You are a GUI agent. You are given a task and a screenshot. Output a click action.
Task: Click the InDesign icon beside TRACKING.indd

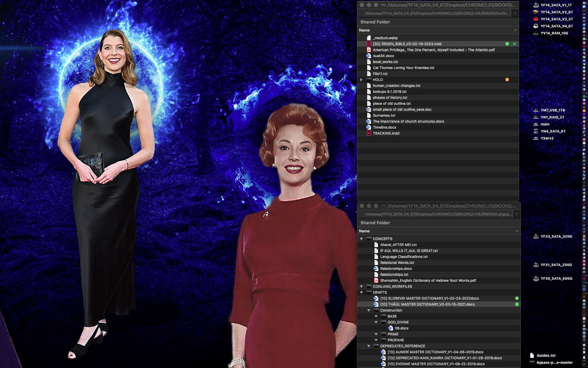pyautogui.click(x=369, y=133)
